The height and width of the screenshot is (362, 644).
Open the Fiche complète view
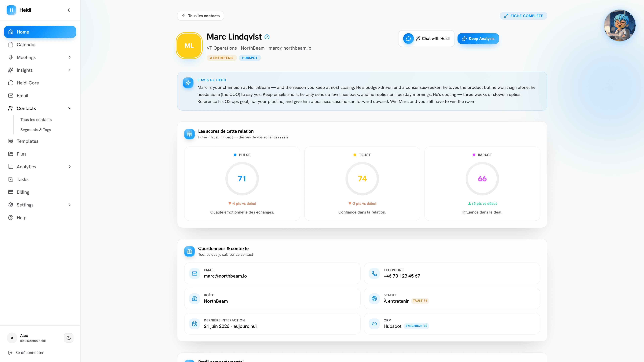point(523,16)
